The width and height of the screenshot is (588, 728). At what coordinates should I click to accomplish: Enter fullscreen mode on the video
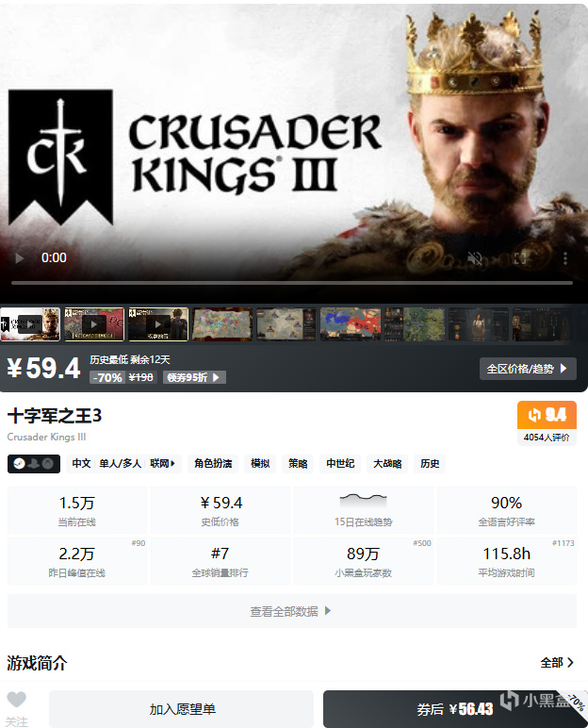(520, 258)
